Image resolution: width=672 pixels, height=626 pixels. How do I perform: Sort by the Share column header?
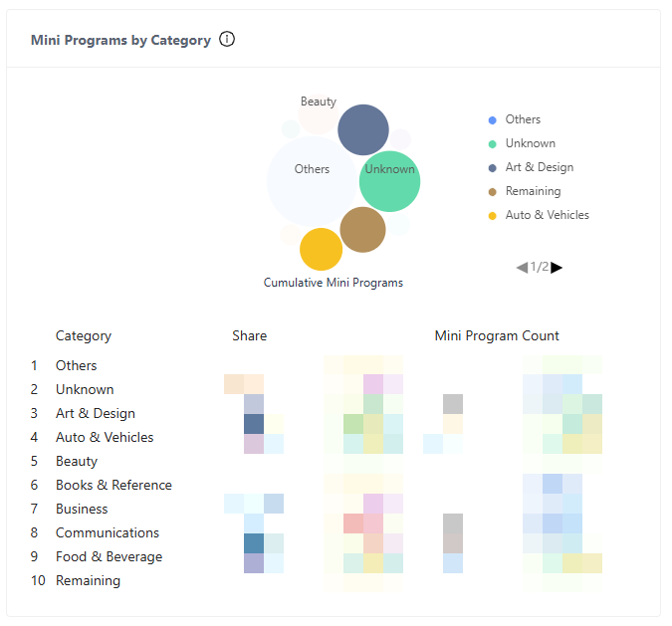[x=249, y=335]
